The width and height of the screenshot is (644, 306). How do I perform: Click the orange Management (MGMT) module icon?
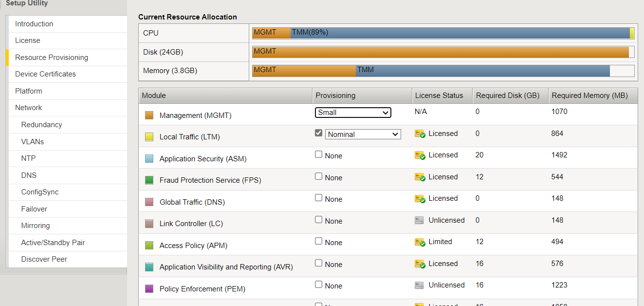coord(149,115)
